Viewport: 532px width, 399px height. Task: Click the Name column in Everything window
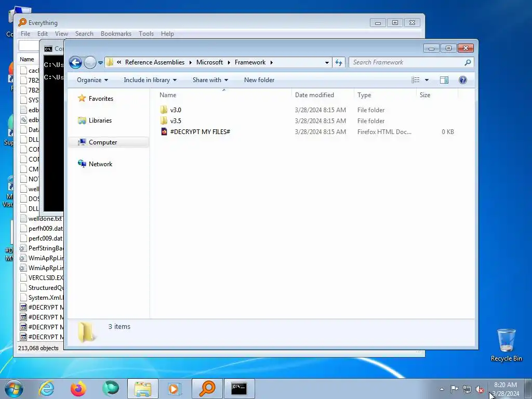27,59
